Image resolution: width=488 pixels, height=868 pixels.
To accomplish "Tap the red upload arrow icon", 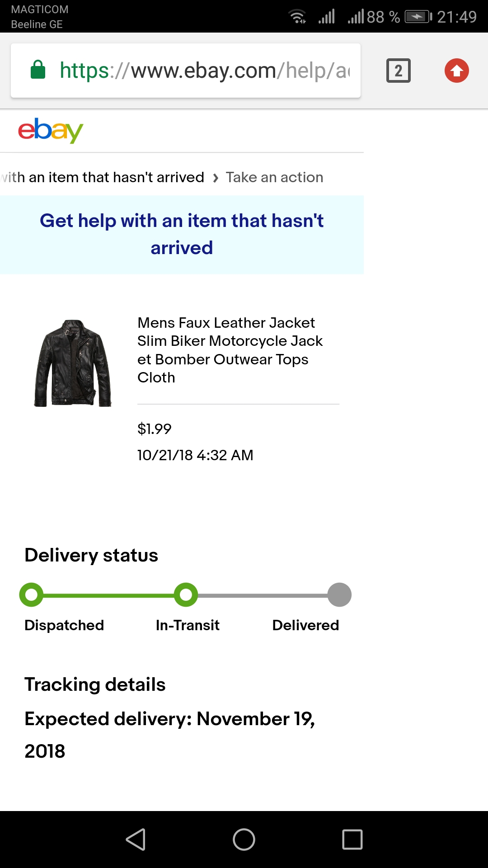I will pos(456,71).
